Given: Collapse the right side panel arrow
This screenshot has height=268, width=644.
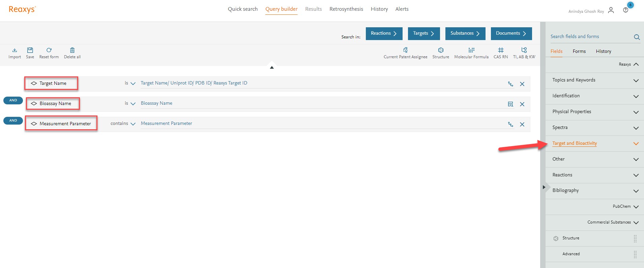Looking at the screenshot, I should (544, 187).
